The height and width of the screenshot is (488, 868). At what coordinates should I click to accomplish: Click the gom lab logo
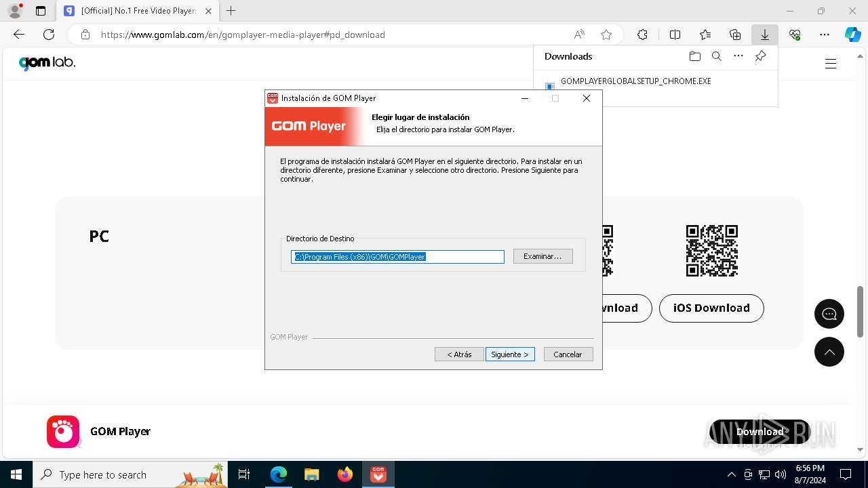tap(47, 63)
